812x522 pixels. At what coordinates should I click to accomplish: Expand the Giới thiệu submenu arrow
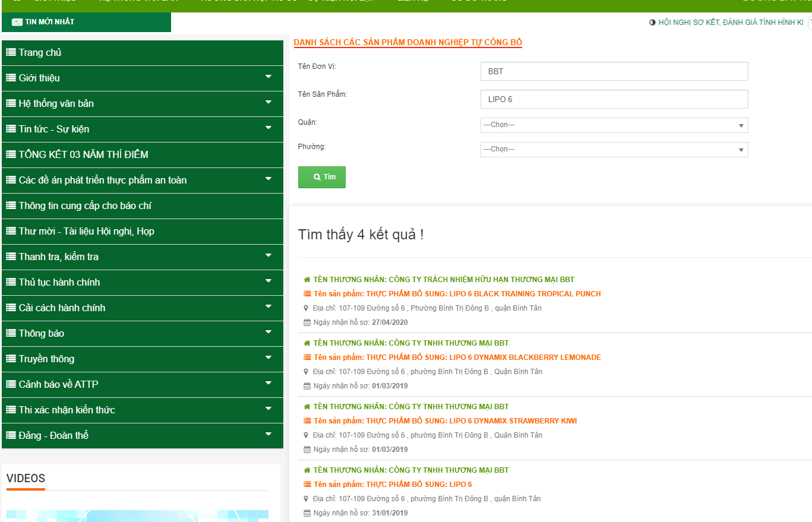(x=268, y=77)
